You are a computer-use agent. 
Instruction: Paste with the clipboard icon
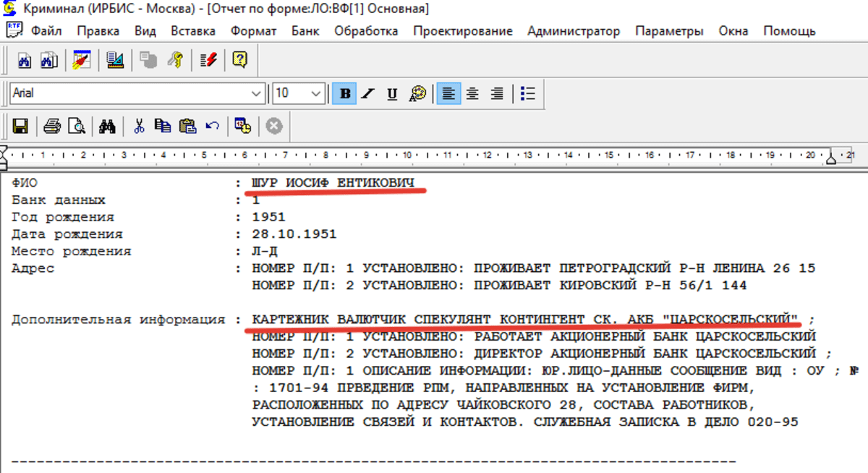point(187,127)
